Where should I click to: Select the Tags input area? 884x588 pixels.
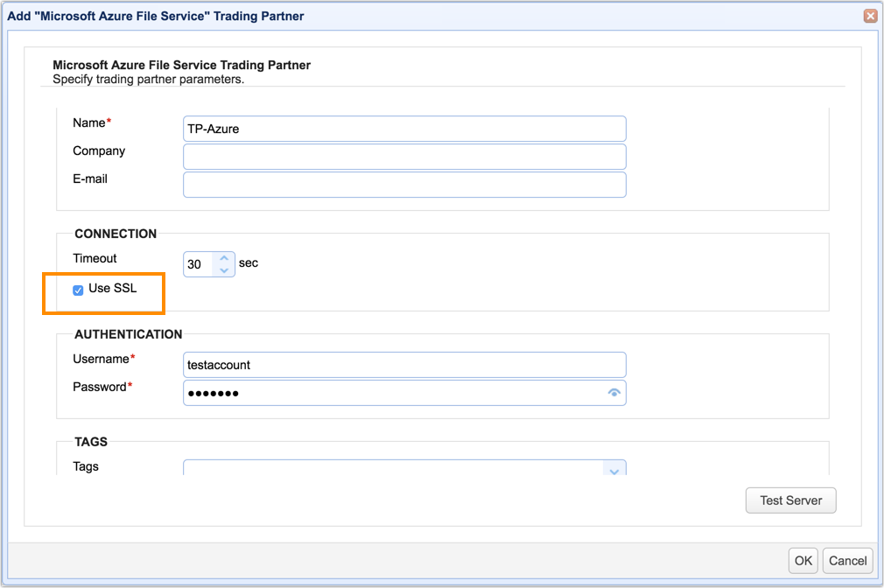(385, 469)
